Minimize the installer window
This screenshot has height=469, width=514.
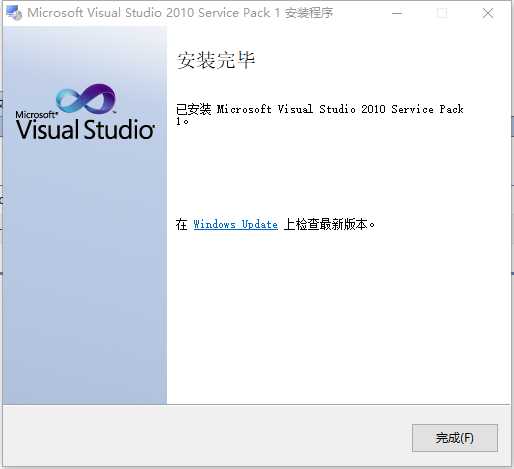[397, 13]
